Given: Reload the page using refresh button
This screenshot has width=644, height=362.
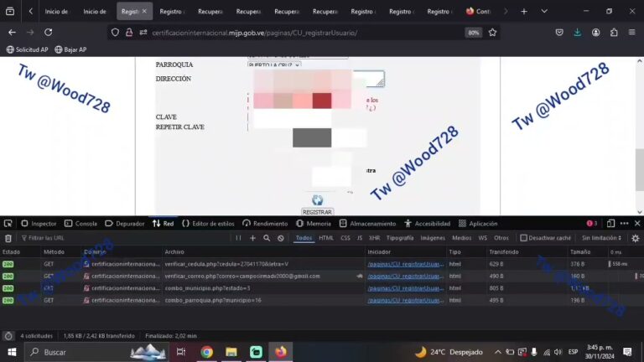Looking at the screenshot, I should (x=49, y=32).
